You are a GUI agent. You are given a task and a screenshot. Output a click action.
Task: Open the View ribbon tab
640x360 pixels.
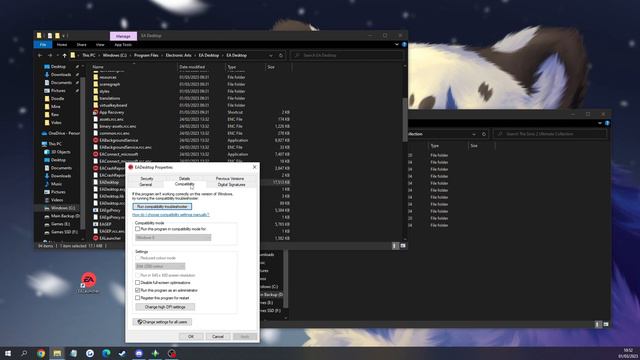(x=100, y=44)
